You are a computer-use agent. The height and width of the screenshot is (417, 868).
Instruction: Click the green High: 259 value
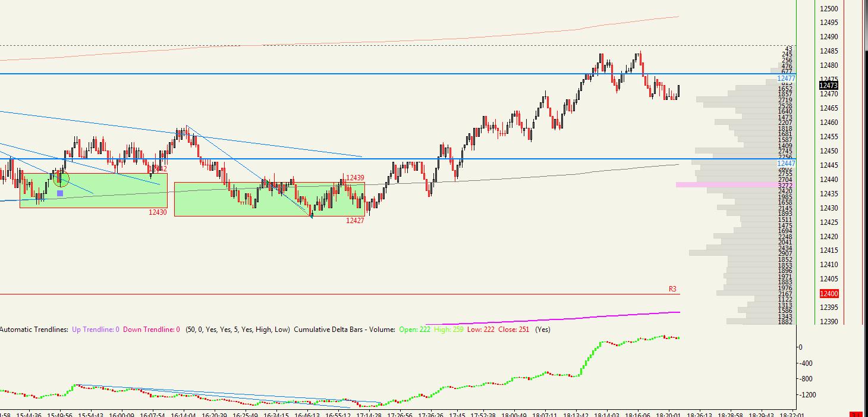coord(449,330)
